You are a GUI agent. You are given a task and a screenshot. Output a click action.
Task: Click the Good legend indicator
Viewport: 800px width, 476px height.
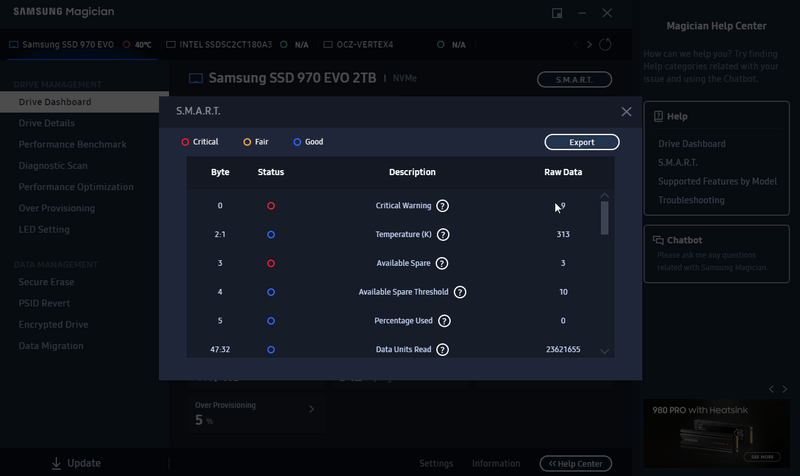[x=297, y=142]
